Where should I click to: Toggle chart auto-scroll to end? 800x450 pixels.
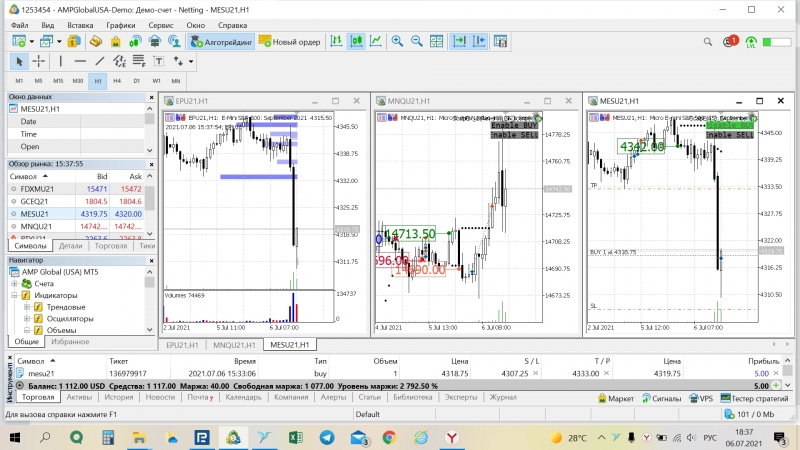[459, 42]
